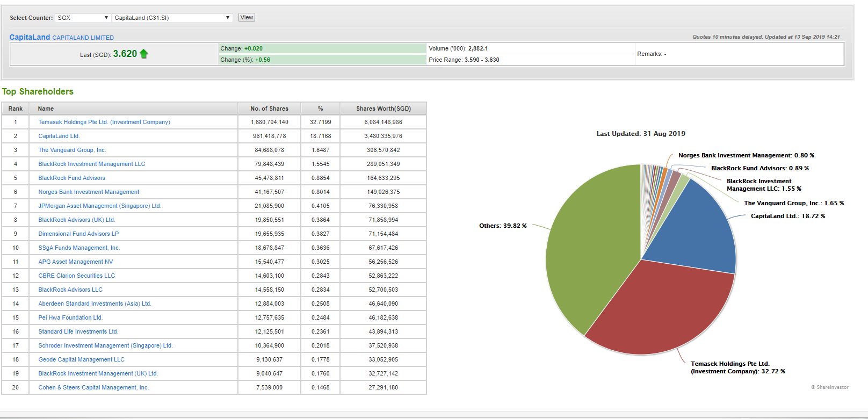Open Cohen & Steers Capital Management link
This screenshot has width=868, height=419.
click(x=93, y=387)
